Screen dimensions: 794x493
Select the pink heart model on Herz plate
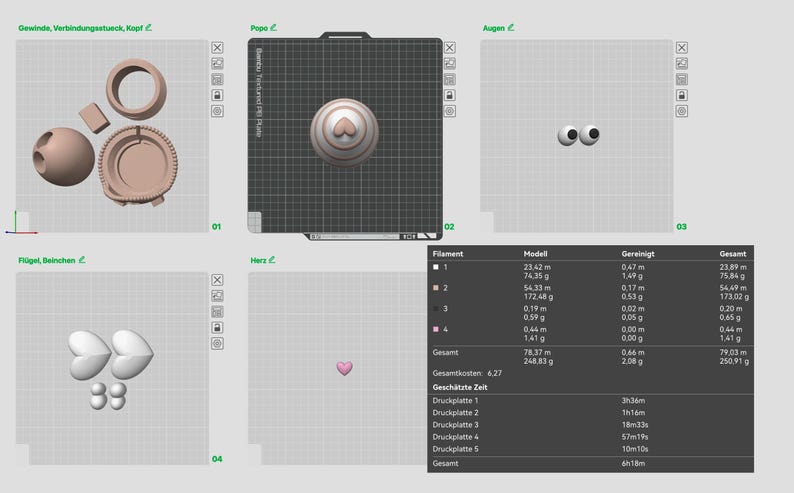click(344, 368)
